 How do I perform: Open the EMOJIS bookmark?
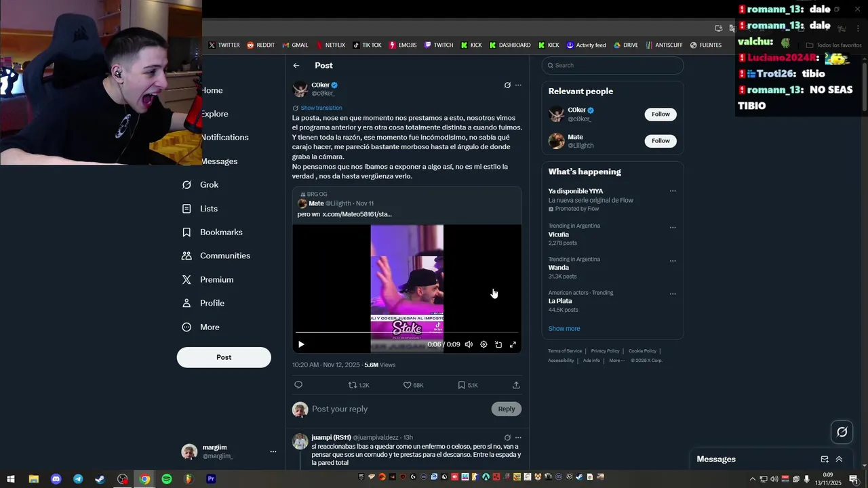point(402,45)
